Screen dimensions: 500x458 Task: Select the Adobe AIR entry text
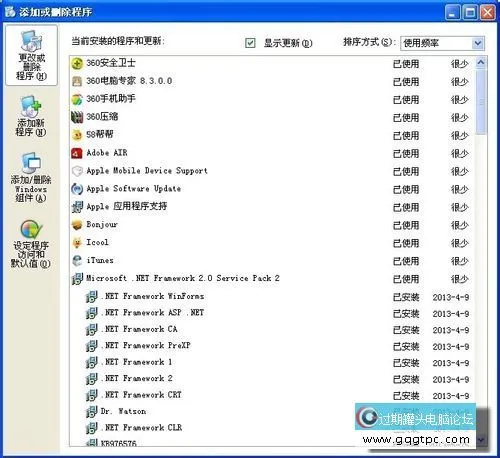107,153
